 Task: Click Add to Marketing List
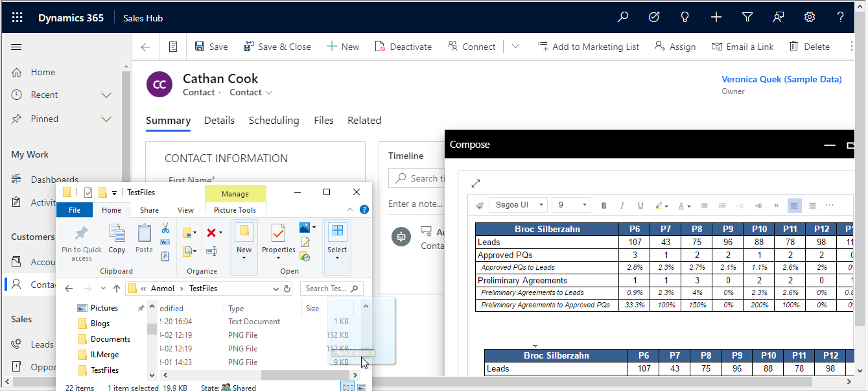[589, 47]
